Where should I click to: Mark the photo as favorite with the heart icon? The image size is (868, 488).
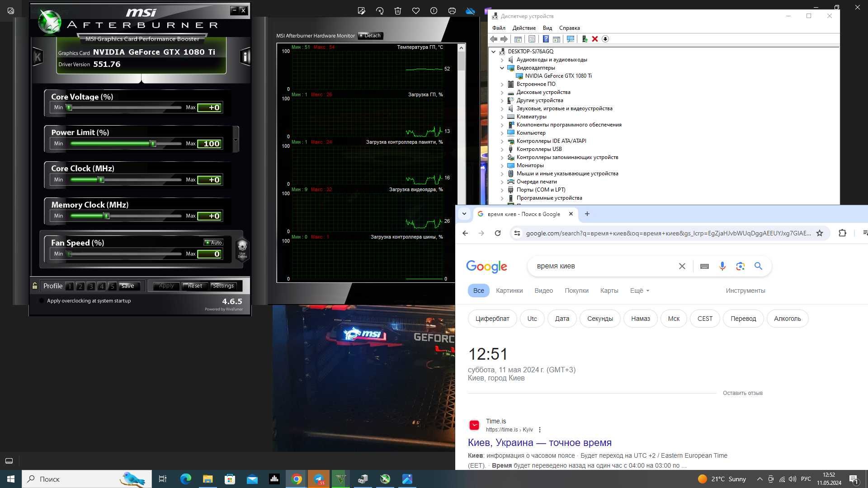coord(416,11)
